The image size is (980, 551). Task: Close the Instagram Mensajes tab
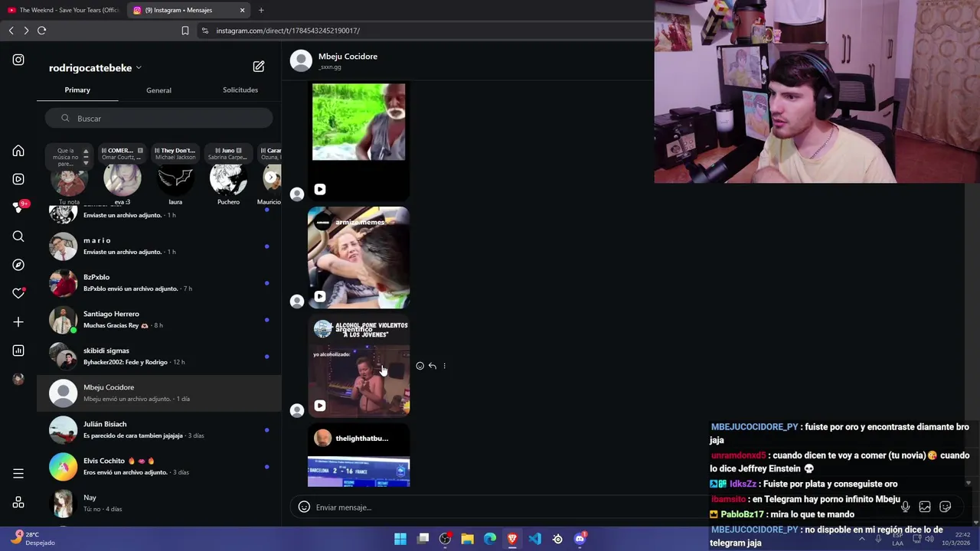[242, 10]
